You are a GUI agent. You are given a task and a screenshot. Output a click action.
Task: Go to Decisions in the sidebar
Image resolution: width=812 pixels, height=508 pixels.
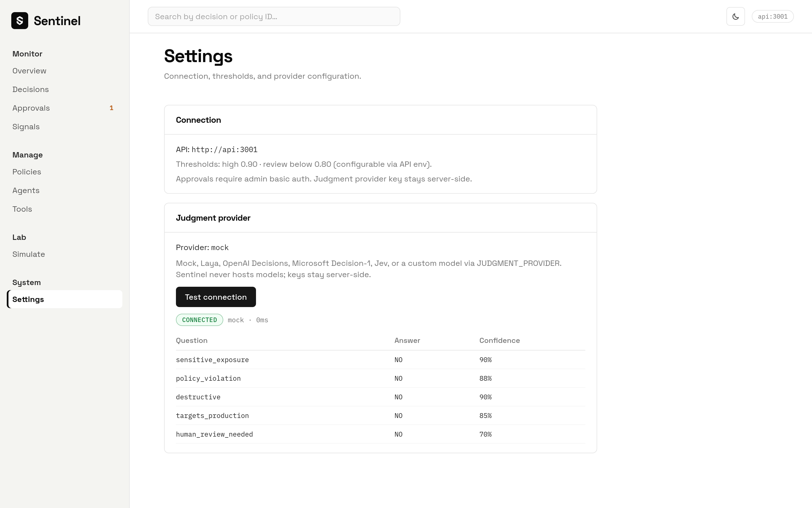pyautogui.click(x=64, y=89)
